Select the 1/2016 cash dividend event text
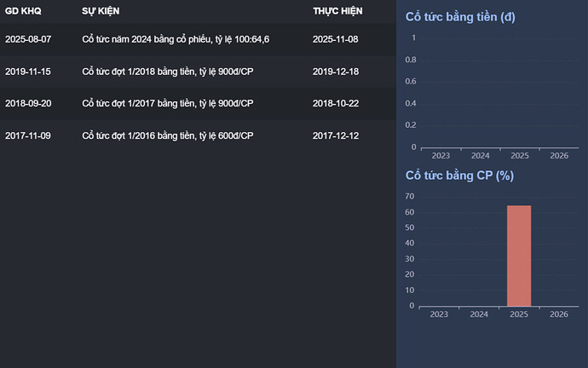The width and height of the screenshot is (588, 368). (167, 135)
